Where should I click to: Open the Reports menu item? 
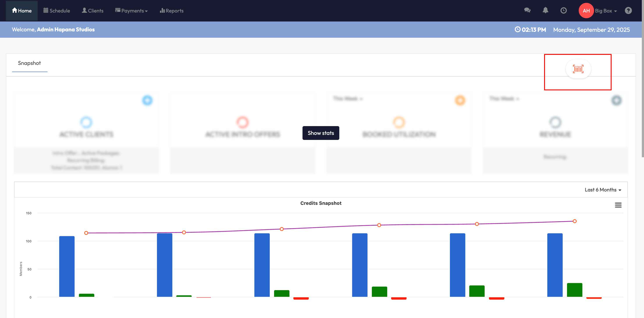[x=172, y=11]
